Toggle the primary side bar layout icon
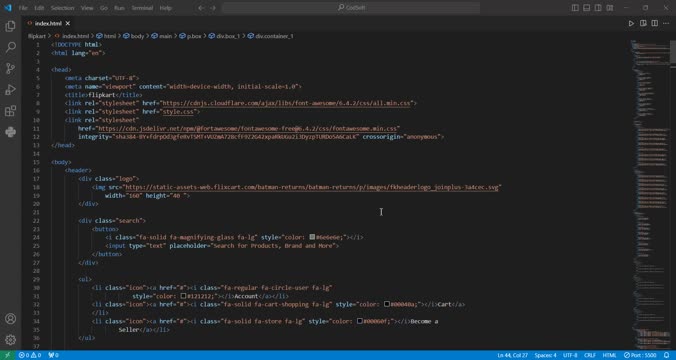 point(575,8)
